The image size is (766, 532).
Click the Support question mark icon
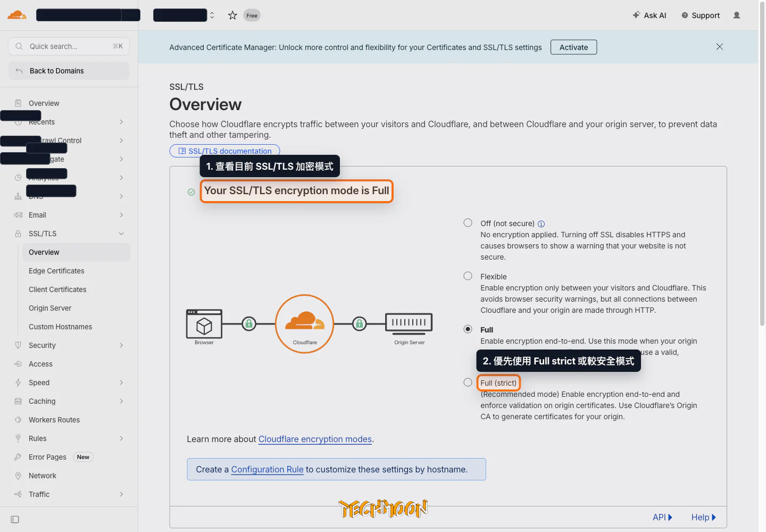tap(685, 15)
